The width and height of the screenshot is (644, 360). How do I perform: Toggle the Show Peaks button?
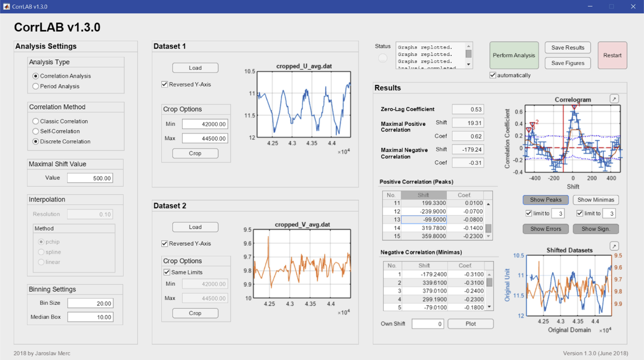(x=545, y=200)
